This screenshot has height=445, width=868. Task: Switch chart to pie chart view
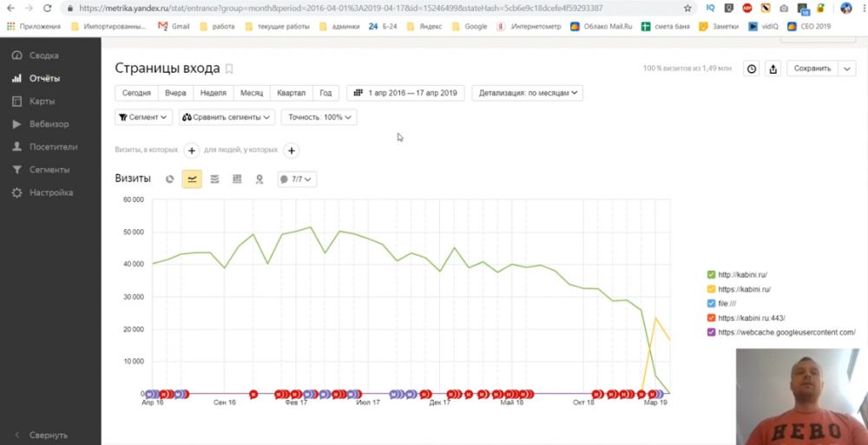(x=170, y=180)
